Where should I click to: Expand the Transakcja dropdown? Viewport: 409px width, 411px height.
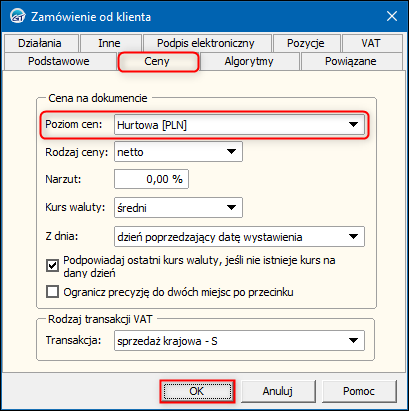[x=239, y=341]
